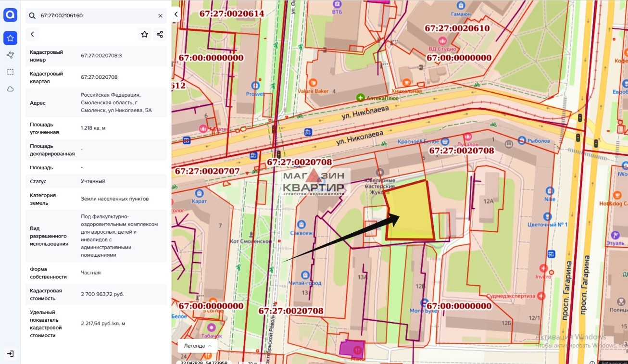
Task: Collapse the info panel with chevron
Action: click(176, 14)
